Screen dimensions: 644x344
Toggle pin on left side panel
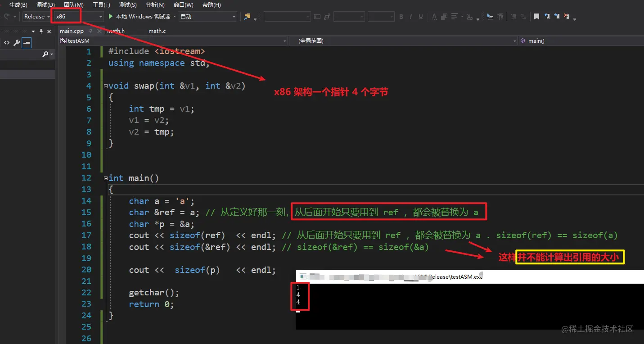[x=41, y=31]
